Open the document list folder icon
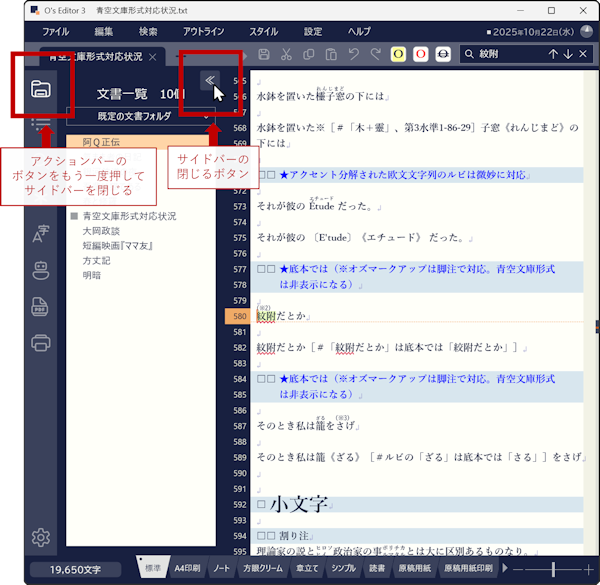The height and width of the screenshot is (585, 600). pyautogui.click(x=41, y=89)
